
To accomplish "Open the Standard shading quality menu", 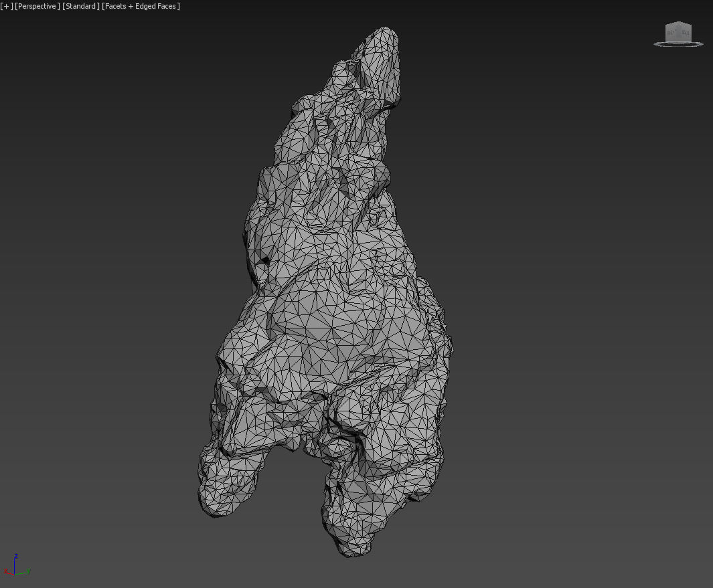I will [x=80, y=6].
